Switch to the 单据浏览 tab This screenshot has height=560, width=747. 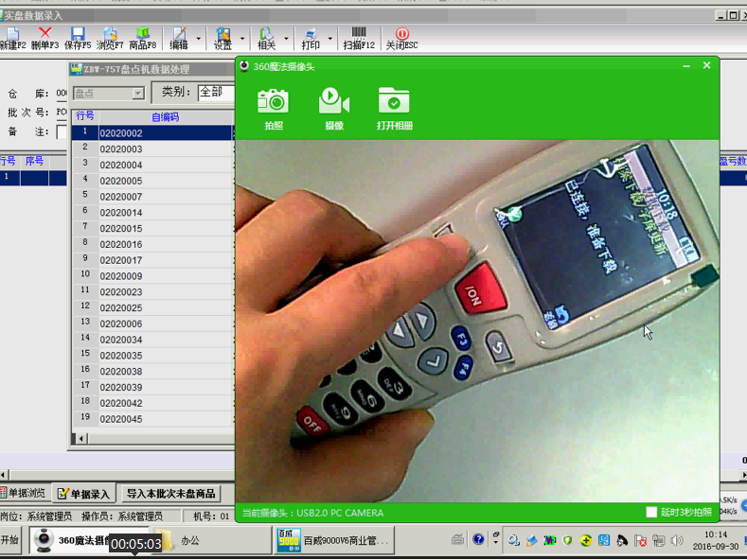point(23,493)
